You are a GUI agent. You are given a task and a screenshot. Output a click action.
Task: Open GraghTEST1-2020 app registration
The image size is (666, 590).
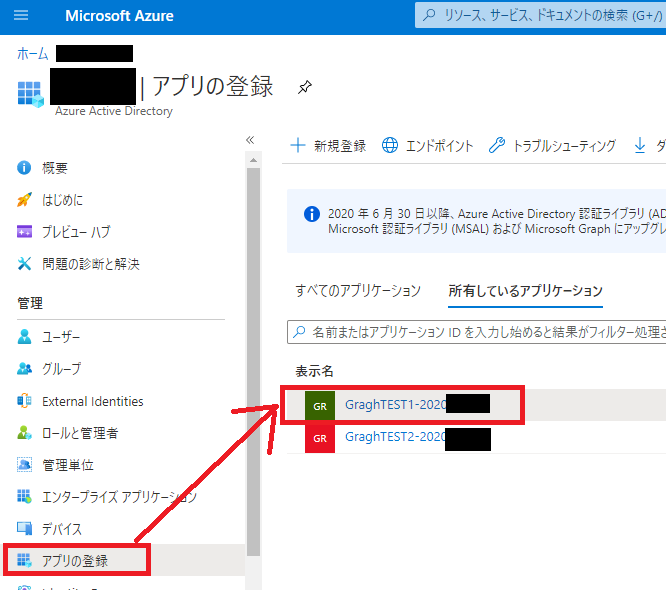click(395, 404)
